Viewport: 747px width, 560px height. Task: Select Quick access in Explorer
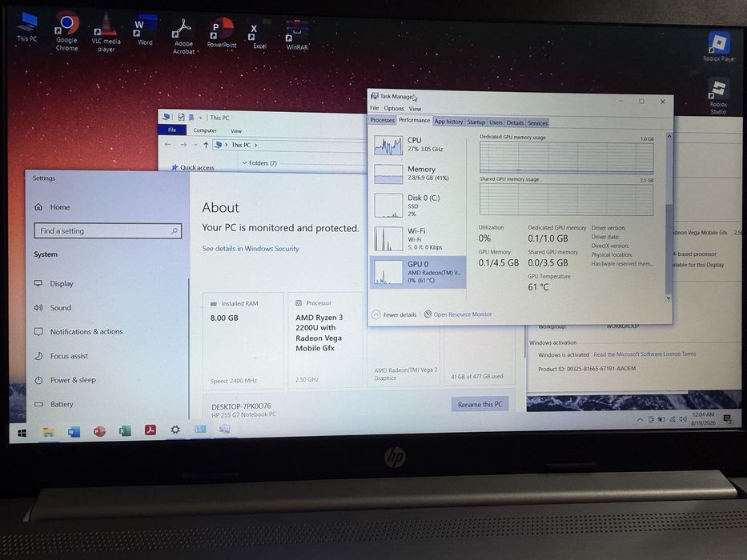193,168
